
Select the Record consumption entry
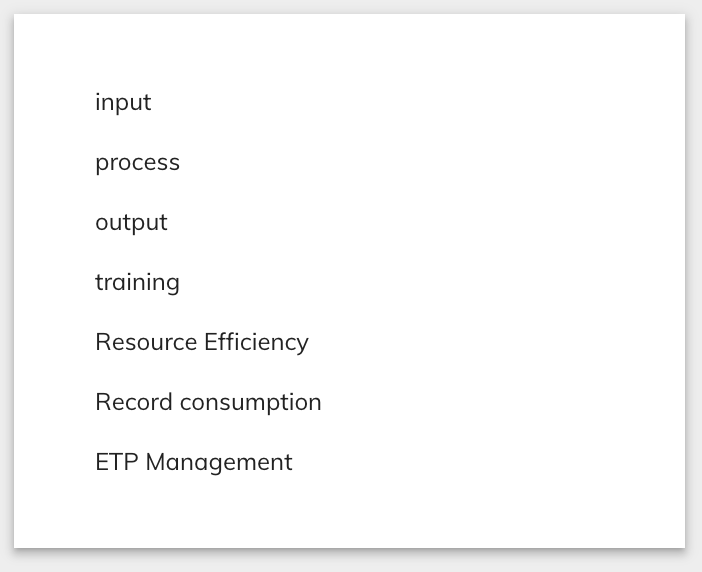[x=208, y=402]
